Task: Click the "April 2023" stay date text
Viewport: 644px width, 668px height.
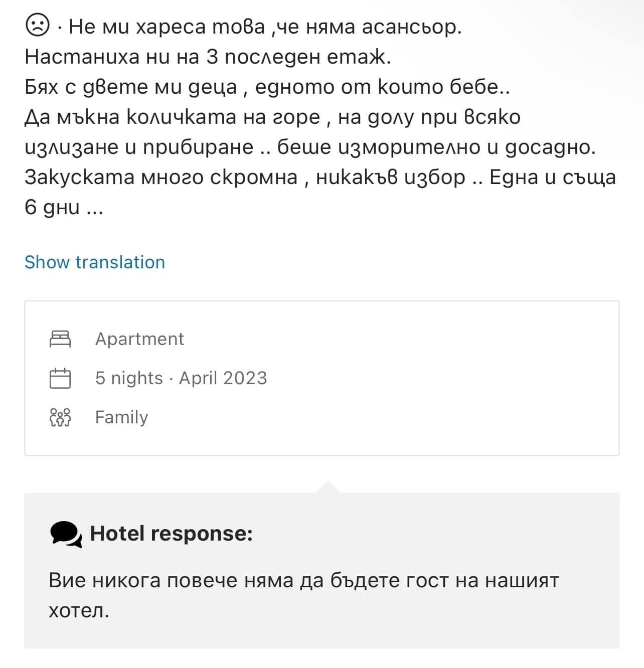Action: (x=223, y=378)
